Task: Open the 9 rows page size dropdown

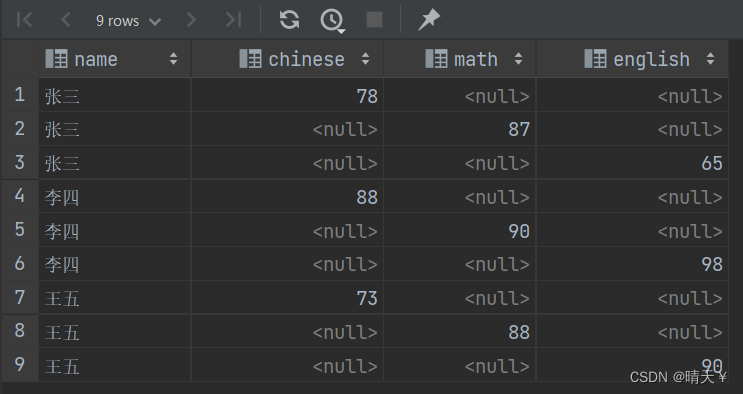Action: [x=128, y=21]
